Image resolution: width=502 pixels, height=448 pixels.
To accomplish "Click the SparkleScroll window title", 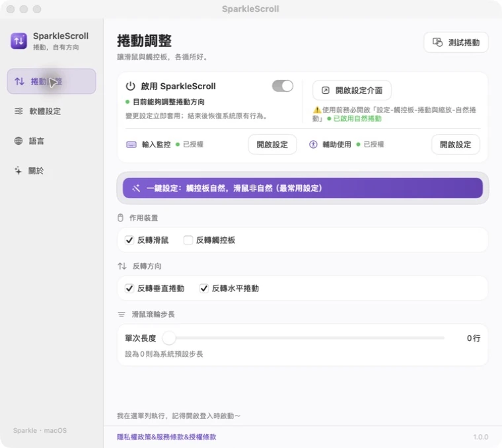I will coord(251,9).
